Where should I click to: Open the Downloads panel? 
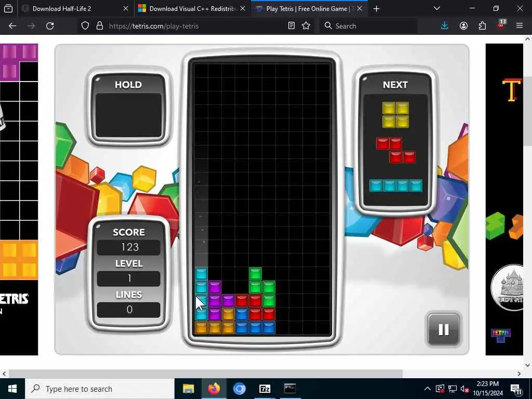coord(445,26)
